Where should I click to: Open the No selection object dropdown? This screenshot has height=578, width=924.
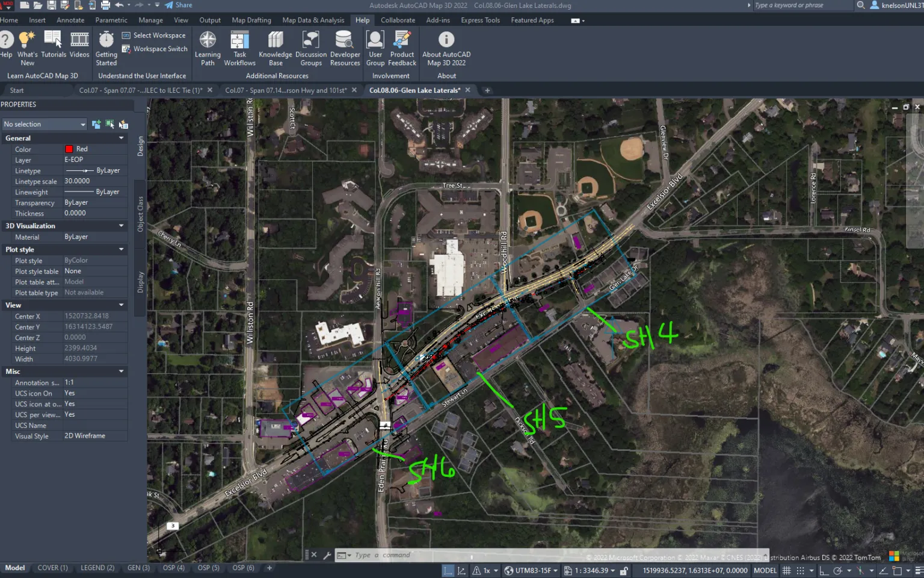tap(45, 125)
